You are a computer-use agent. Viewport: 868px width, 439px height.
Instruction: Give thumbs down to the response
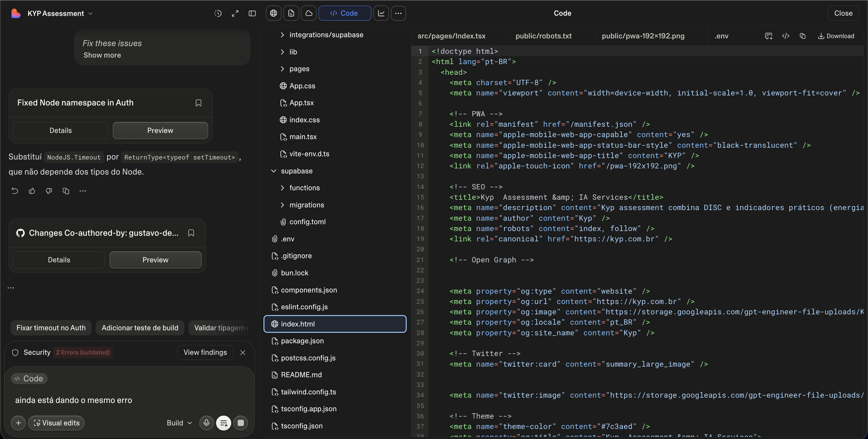49,191
